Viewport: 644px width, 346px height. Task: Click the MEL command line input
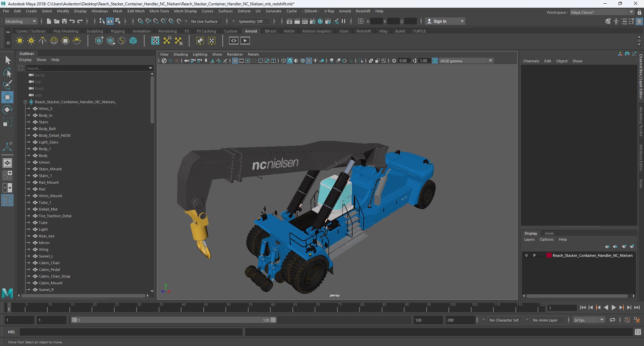(x=131, y=332)
